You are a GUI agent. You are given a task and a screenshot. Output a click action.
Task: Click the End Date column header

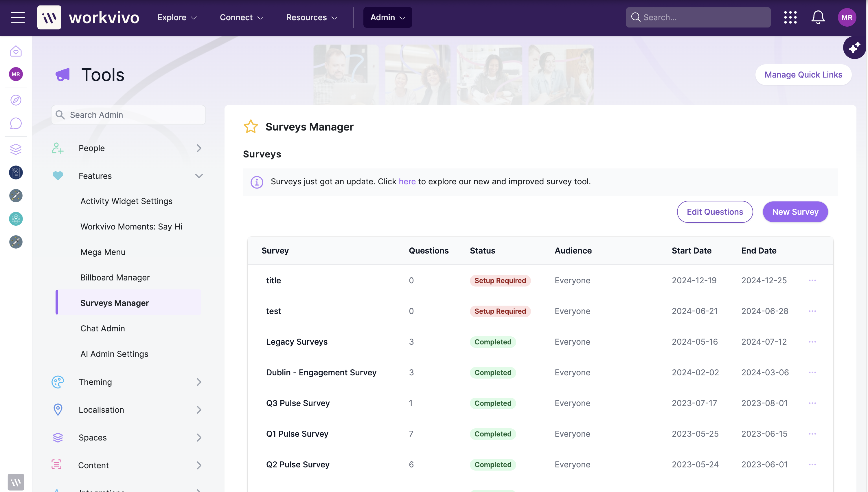[x=759, y=251]
